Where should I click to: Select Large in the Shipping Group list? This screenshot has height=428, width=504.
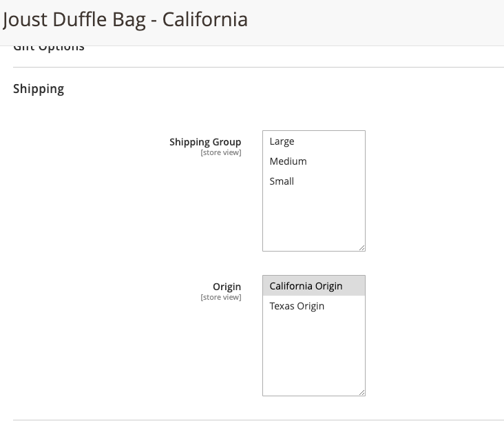click(x=282, y=141)
